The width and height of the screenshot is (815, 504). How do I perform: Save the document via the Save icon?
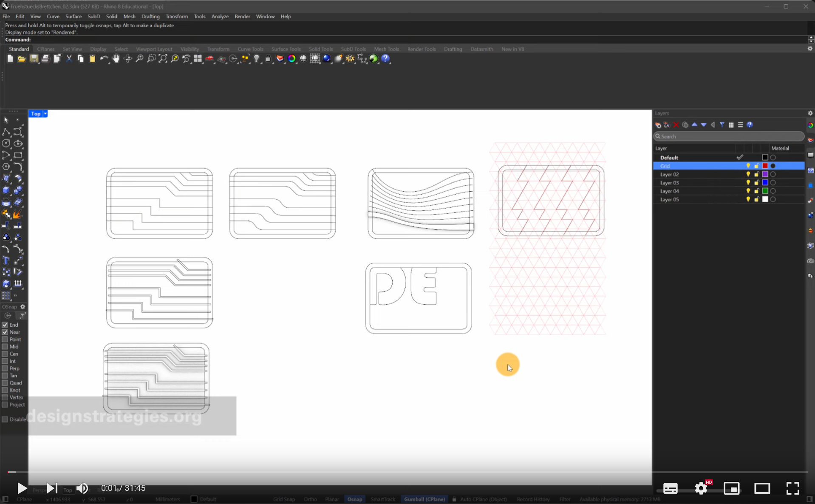click(x=34, y=59)
